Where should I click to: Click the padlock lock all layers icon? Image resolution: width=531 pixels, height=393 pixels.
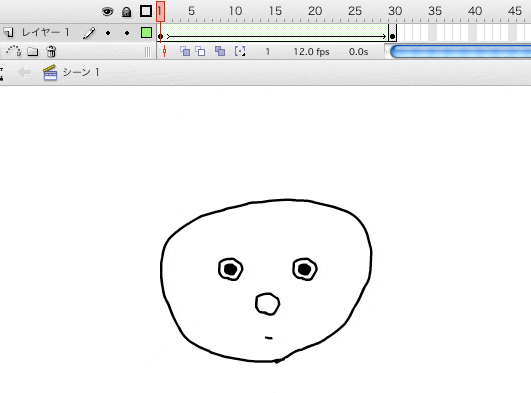[x=127, y=12]
